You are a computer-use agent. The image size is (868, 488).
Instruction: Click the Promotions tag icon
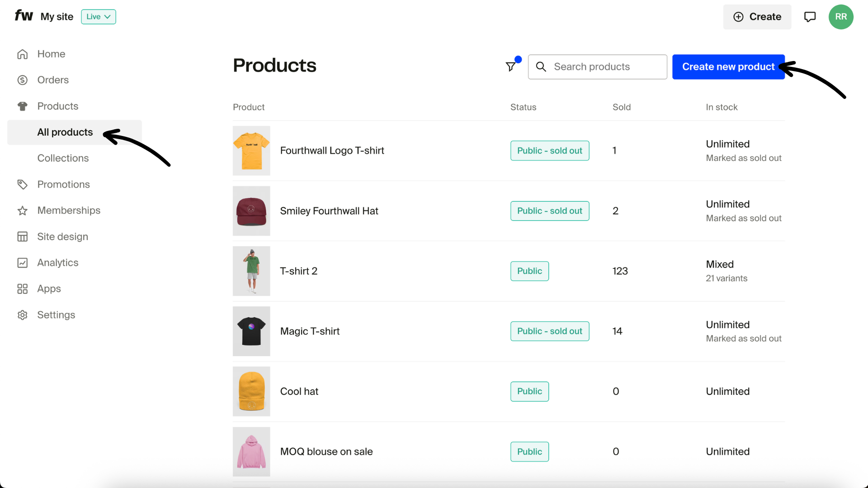[x=23, y=184]
